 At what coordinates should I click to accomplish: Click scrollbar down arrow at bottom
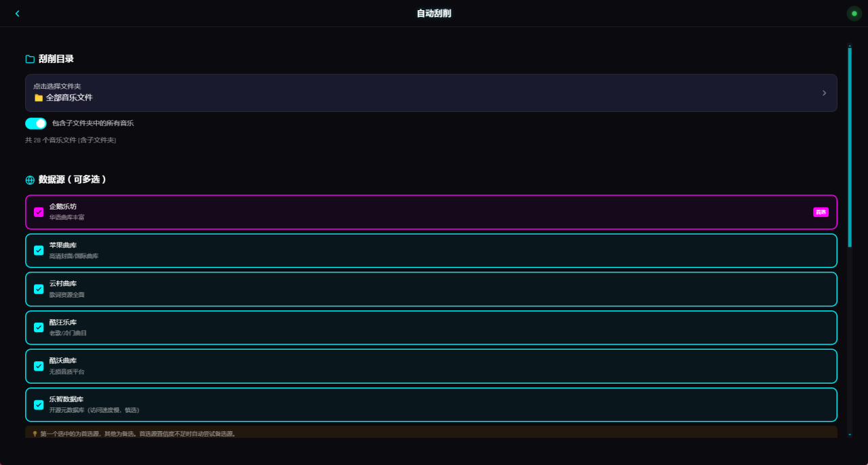(x=850, y=434)
